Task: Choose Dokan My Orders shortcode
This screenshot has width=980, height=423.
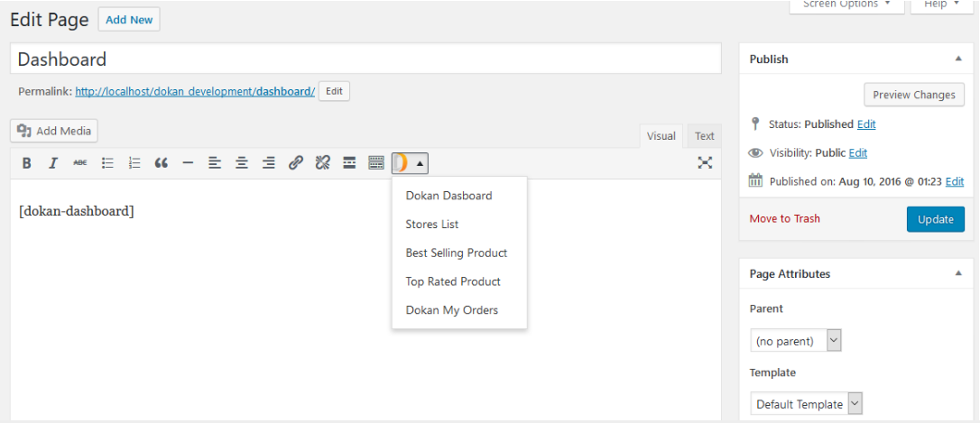Action: pos(452,310)
